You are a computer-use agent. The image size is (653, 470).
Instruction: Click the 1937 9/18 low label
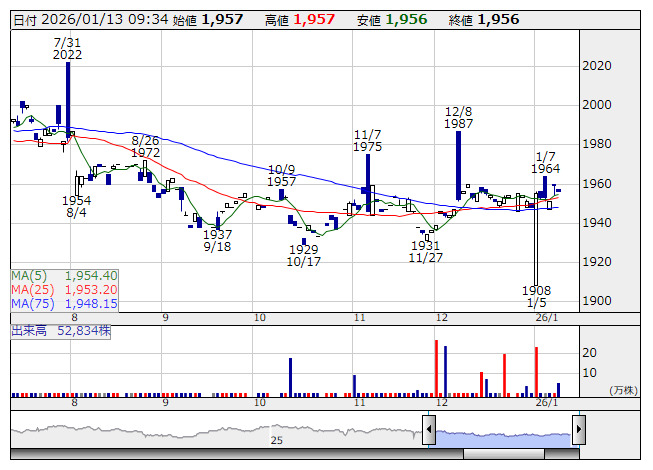point(217,241)
